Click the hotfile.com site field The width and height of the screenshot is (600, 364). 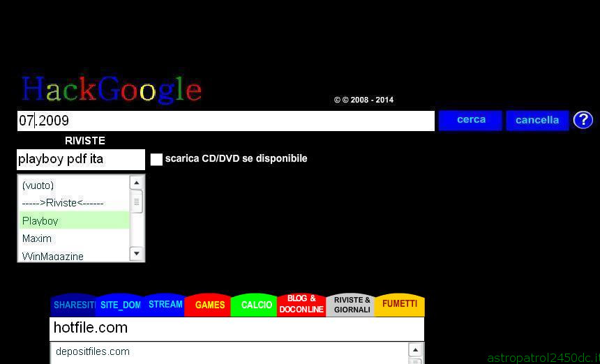(x=237, y=329)
